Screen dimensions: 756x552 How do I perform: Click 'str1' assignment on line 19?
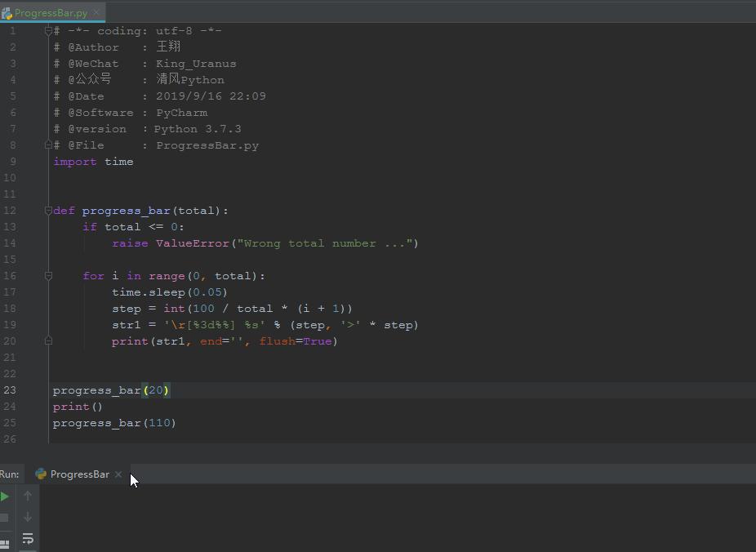(127, 325)
